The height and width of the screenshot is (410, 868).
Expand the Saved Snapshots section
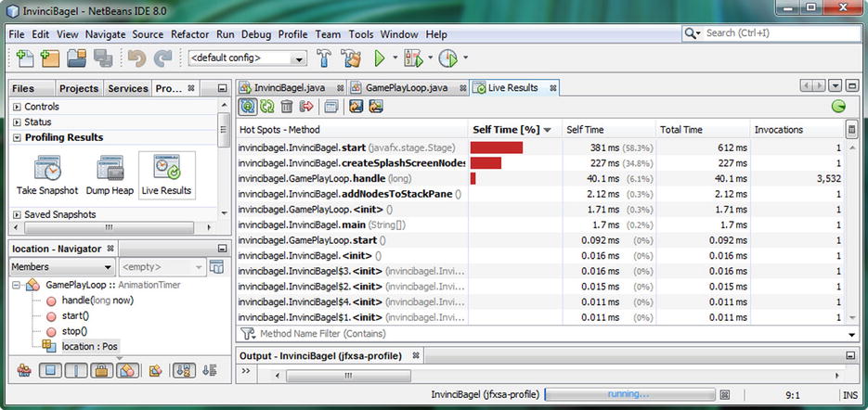[17, 214]
